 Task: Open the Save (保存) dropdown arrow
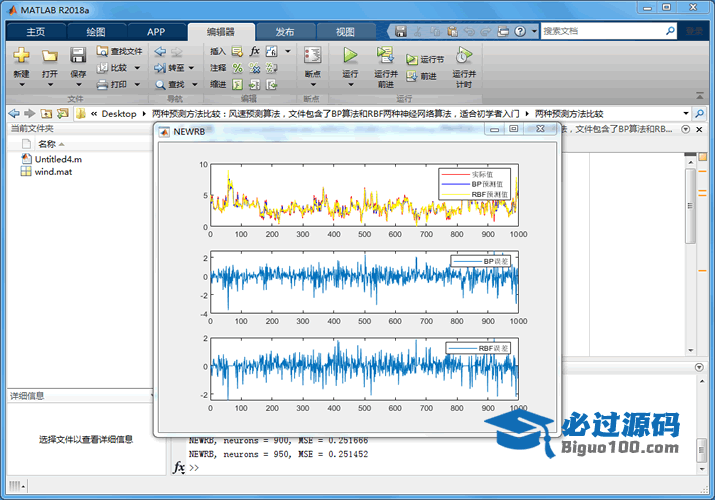tap(78, 85)
